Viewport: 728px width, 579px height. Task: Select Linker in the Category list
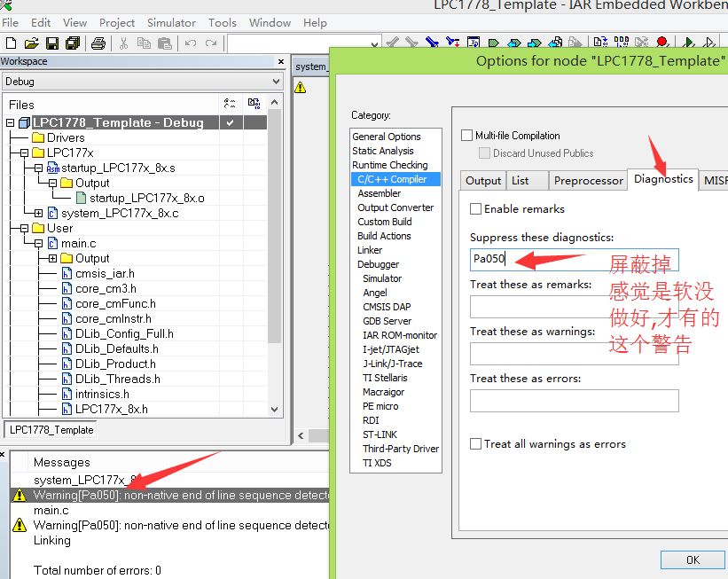tap(370, 250)
